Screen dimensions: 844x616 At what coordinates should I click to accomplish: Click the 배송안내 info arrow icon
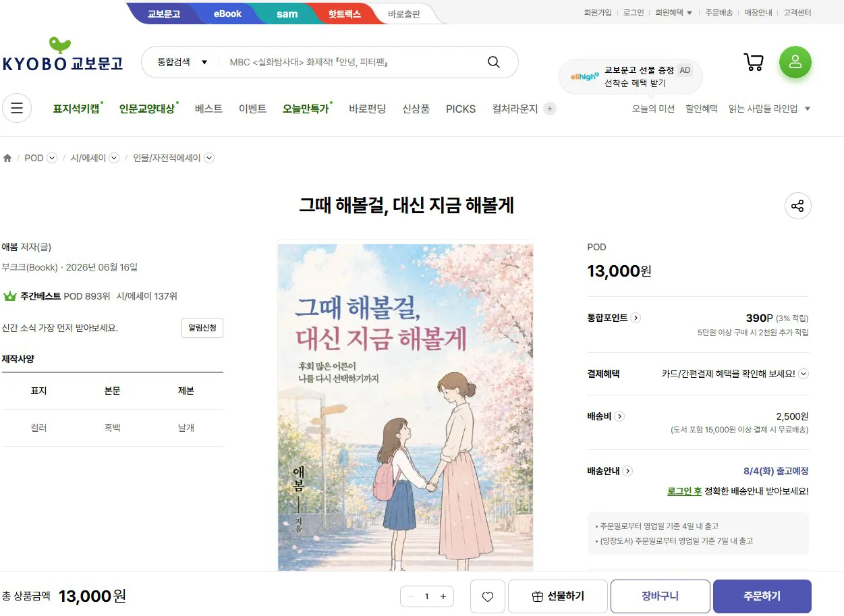[x=627, y=471]
